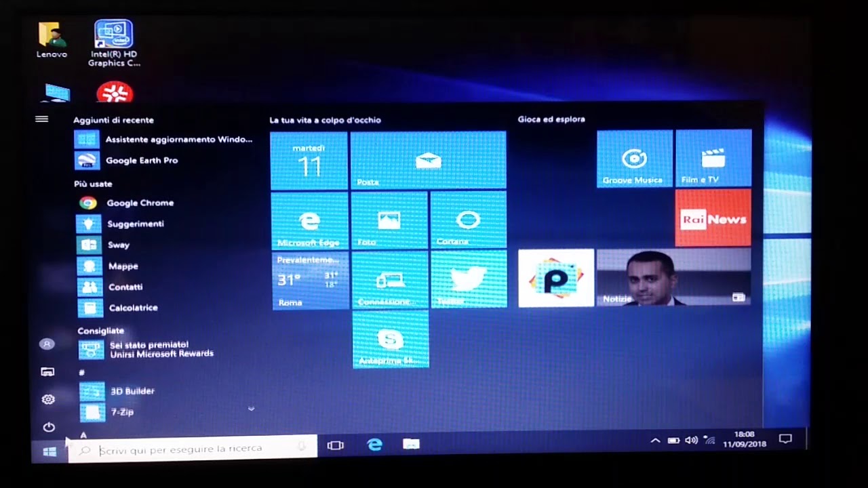Open the Microsoft Edge tile
The image size is (868, 488).
pyautogui.click(x=310, y=220)
